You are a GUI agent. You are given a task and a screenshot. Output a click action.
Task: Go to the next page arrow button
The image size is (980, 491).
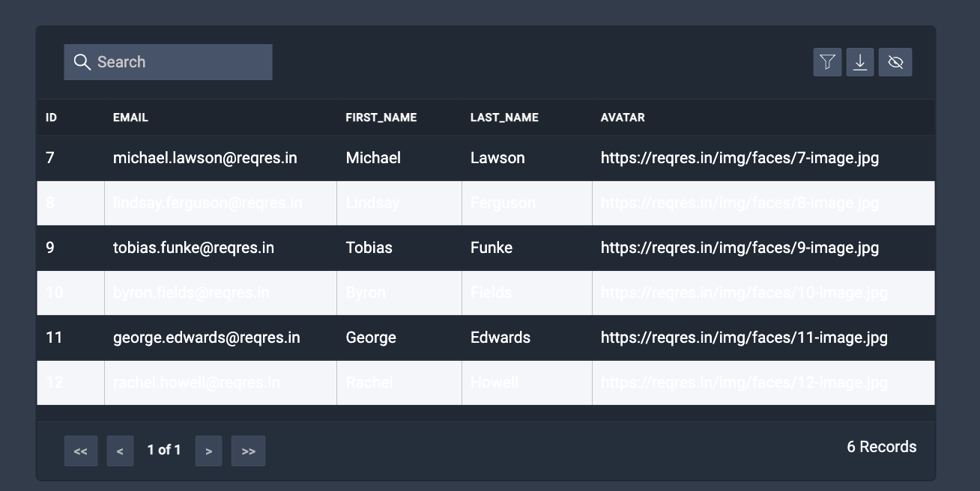tap(208, 451)
